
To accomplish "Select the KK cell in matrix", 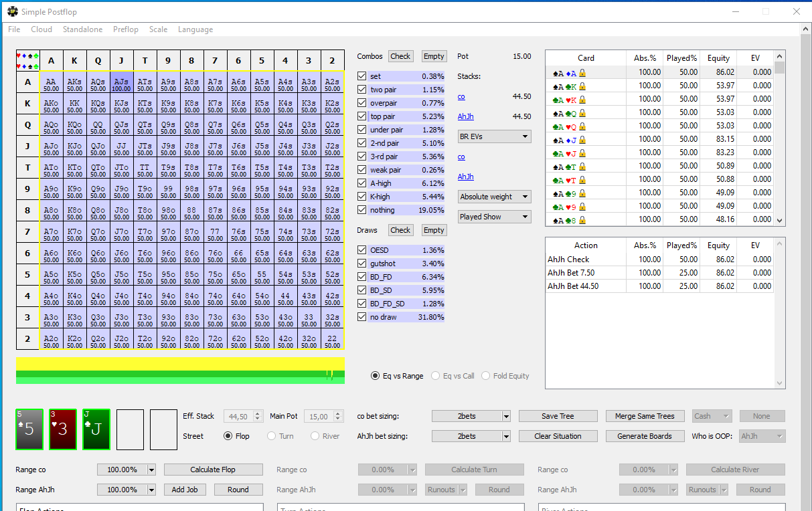I will (75, 105).
